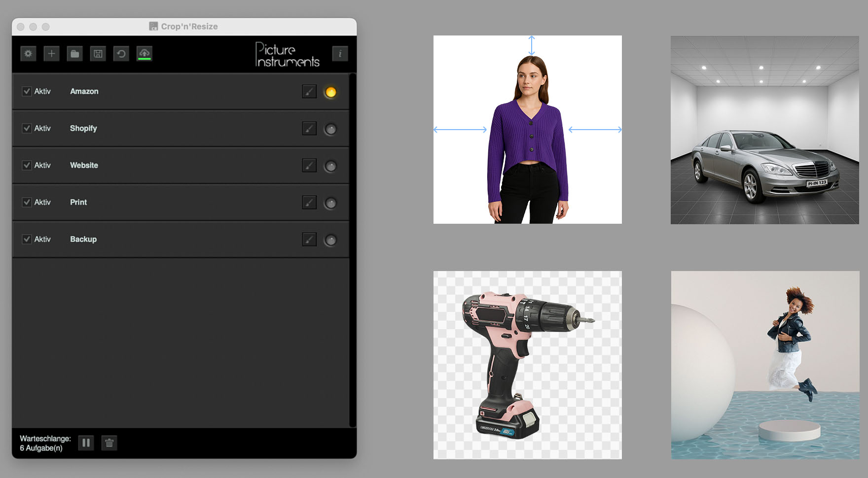Select the yellow Amazon radio indicator

[330, 92]
